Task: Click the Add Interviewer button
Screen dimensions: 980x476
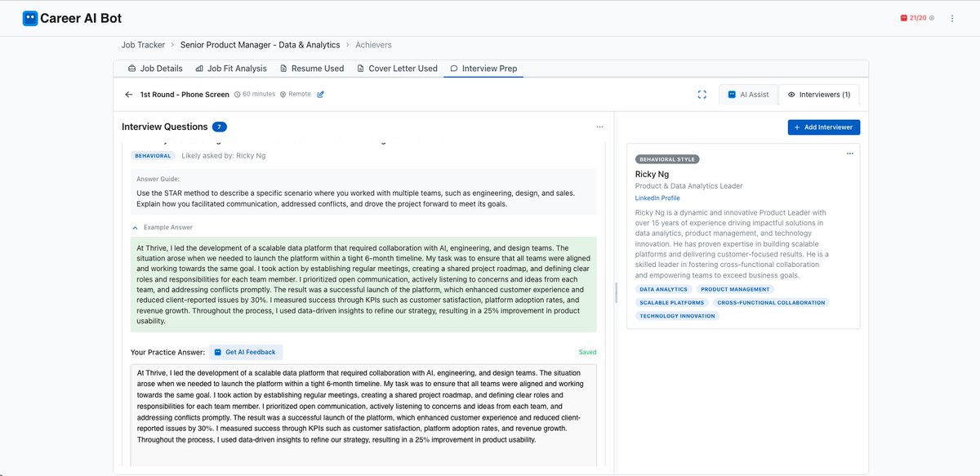Action: (824, 127)
